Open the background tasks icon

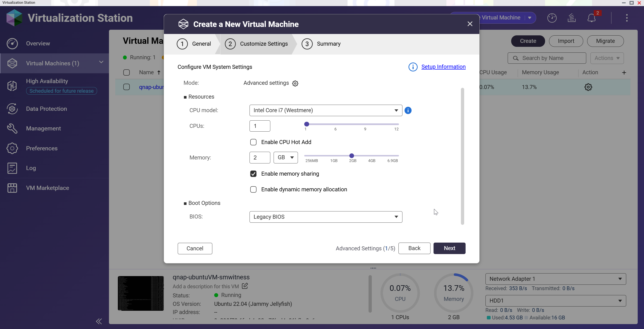tap(572, 18)
